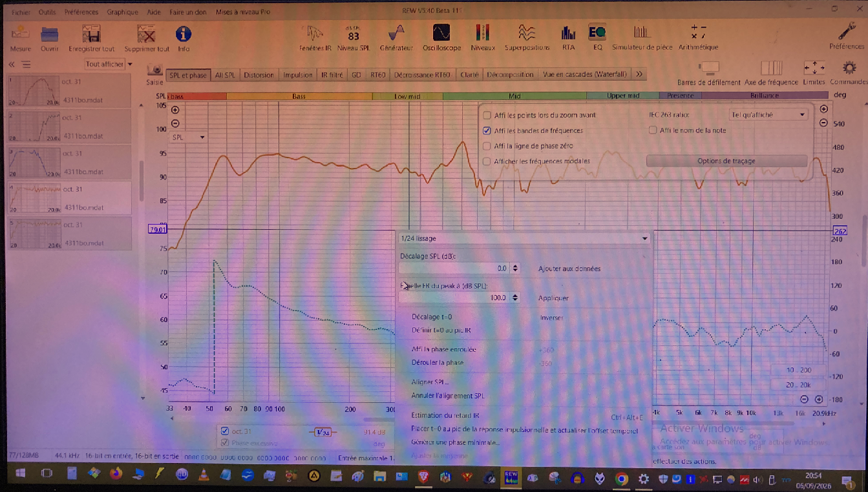Open the Windows Start menu
Viewport: 868px width, 492px height.
[20, 474]
